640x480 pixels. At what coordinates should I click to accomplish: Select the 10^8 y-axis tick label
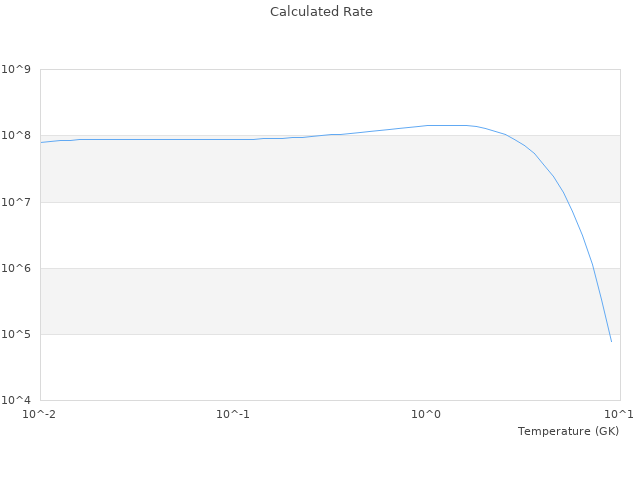point(17,136)
